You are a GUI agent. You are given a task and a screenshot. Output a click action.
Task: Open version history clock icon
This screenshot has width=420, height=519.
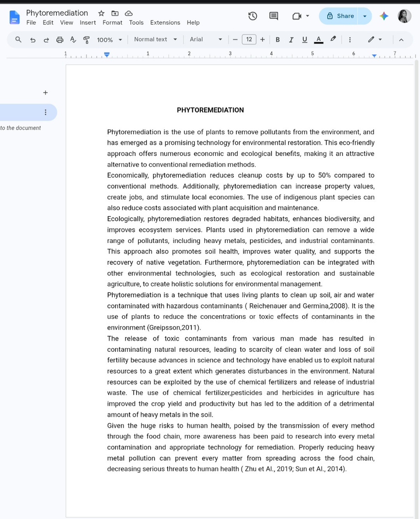(x=253, y=16)
